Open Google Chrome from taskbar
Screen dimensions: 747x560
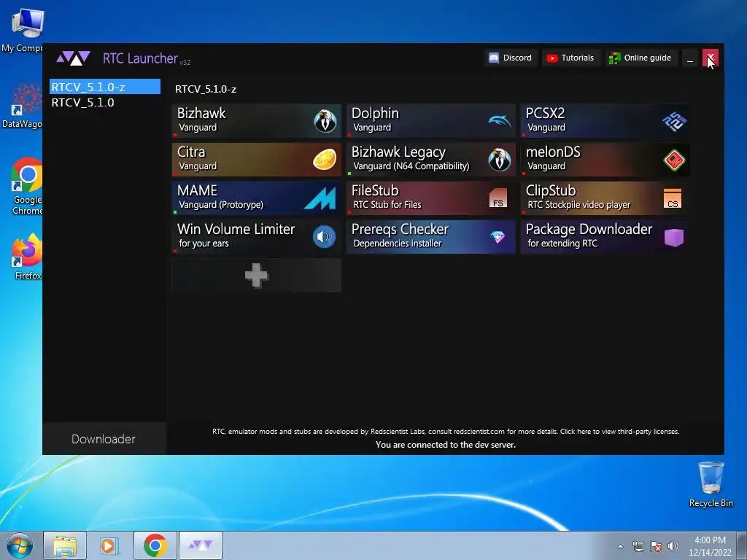click(155, 545)
